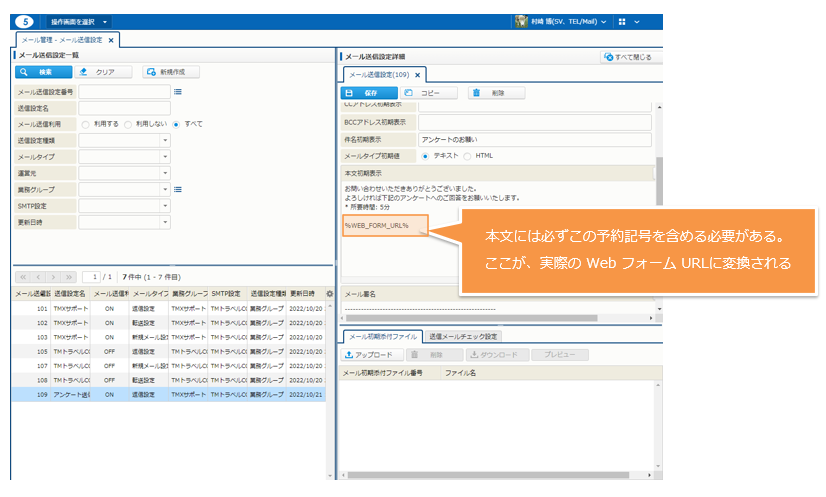The width and height of the screenshot is (826, 497).
Task: Open list picker beside メール送信設定番号 field
Action: tap(177, 91)
